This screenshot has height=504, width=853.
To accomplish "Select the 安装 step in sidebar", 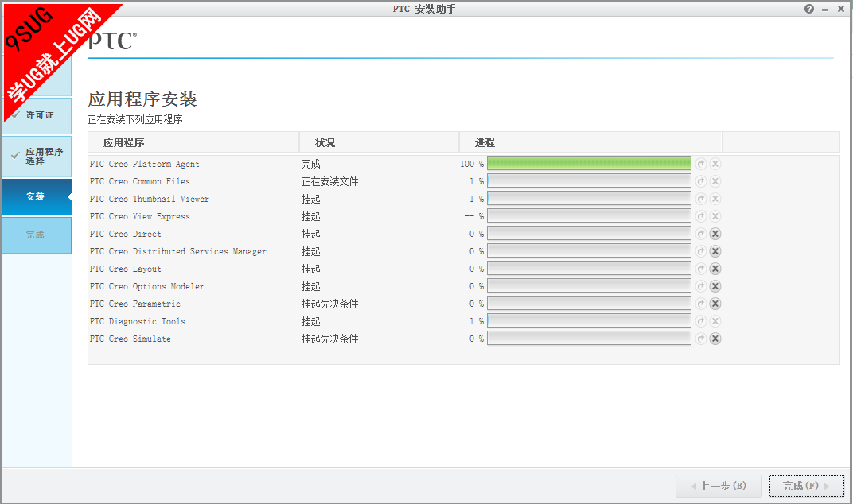I will tap(37, 197).
